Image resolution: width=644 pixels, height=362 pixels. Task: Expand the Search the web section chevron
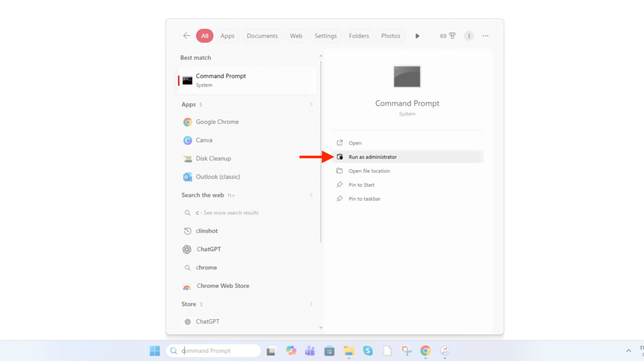pyautogui.click(x=311, y=195)
